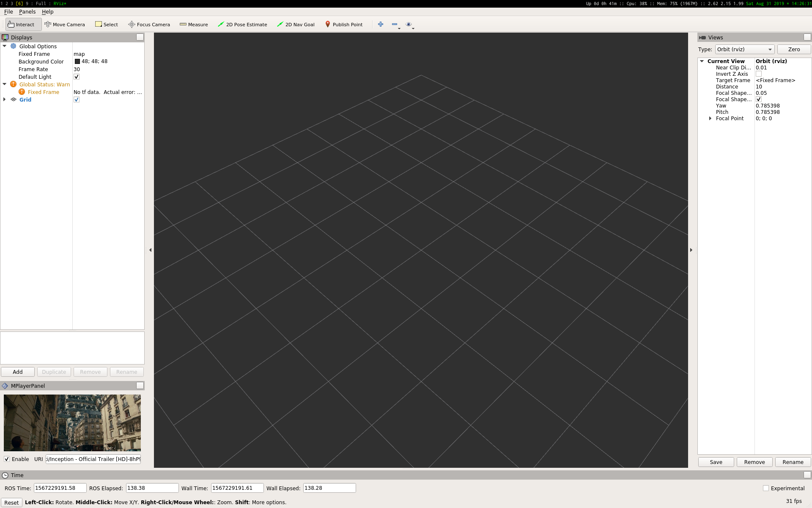Enable the Experimental time checkbox
812x508 pixels.
click(766, 488)
